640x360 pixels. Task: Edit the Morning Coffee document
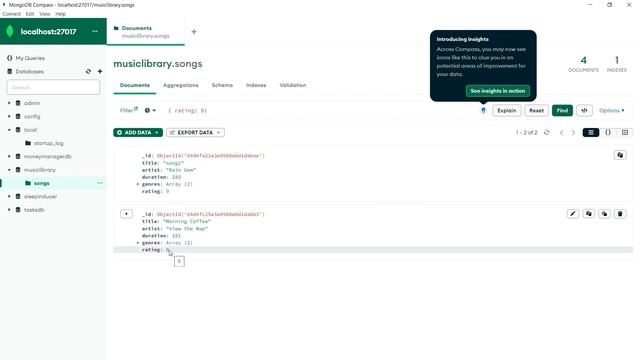point(573,214)
